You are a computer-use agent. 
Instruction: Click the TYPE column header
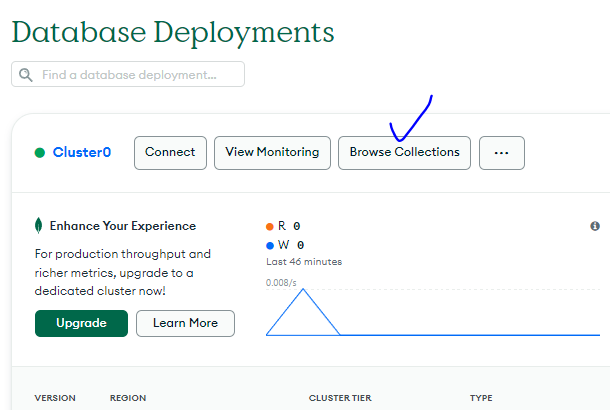tap(481, 398)
